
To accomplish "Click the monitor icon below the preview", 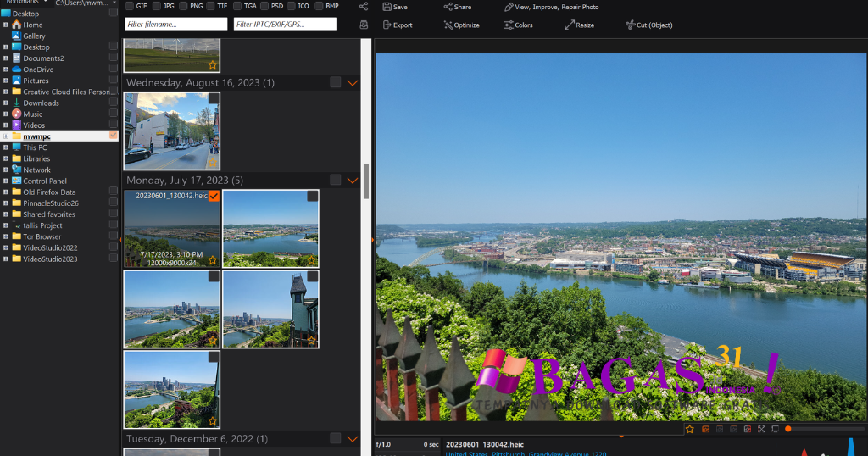I will [x=775, y=429].
